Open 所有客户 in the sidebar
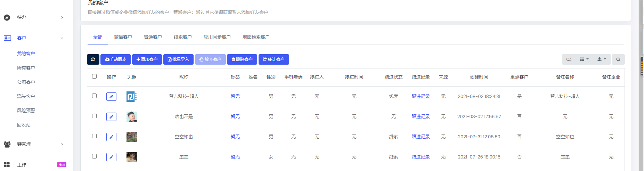The height and width of the screenshot is (171, 644). click(26, 68)
